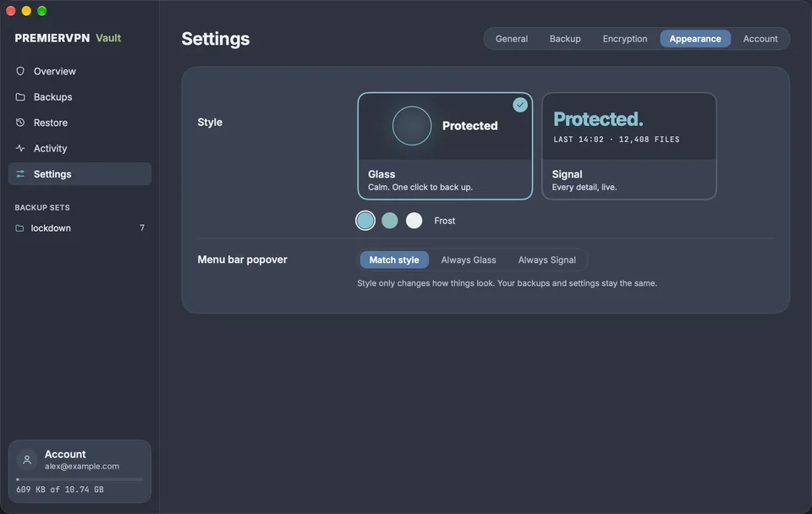Screen dimensions: 812x514
Task: Open the Restore section
Action: pyautogui.click(x=80, y=123)
